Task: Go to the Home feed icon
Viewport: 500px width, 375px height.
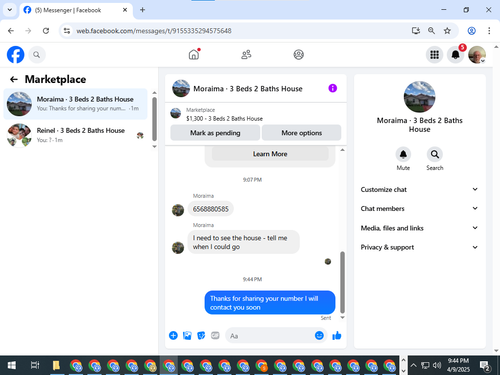Action: (x=194, y=54)
